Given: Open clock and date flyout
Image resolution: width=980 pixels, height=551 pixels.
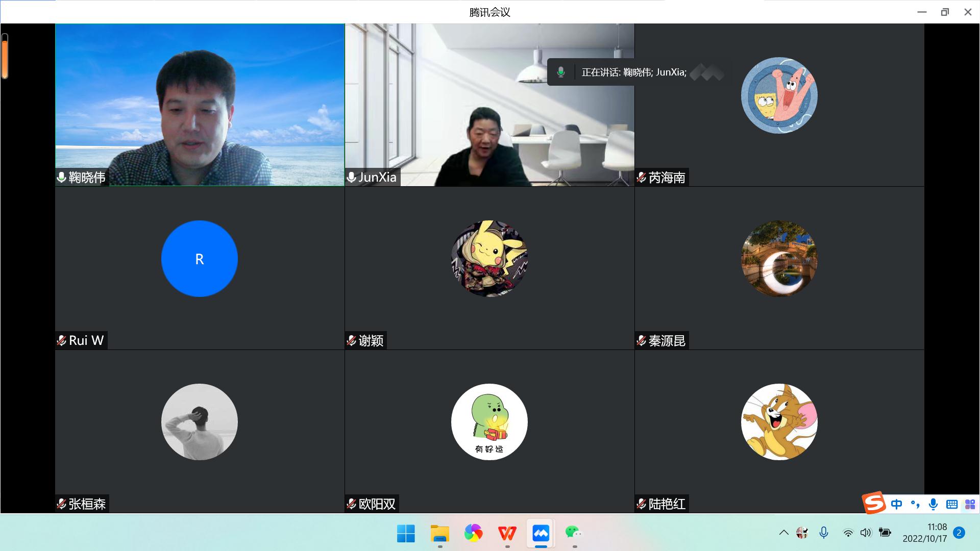Looking at the screenshot, I should click(x=924, y=533).
